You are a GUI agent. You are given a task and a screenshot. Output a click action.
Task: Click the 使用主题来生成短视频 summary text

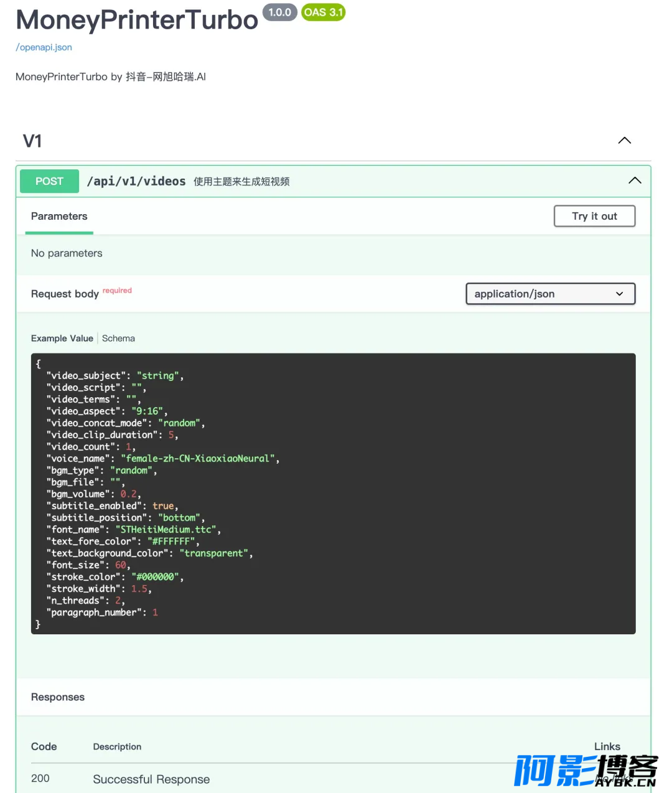tap(241, 182)
